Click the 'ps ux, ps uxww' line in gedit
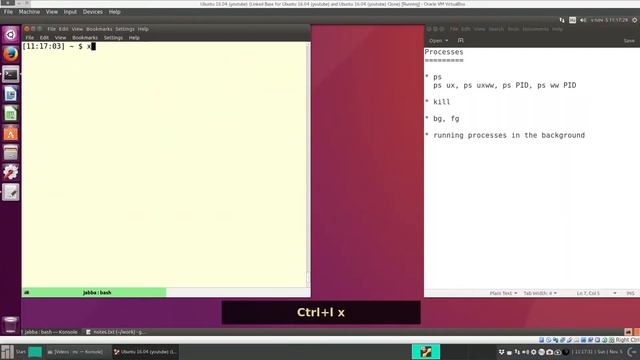This screenshot has height=360, width=640. [504, 85]
